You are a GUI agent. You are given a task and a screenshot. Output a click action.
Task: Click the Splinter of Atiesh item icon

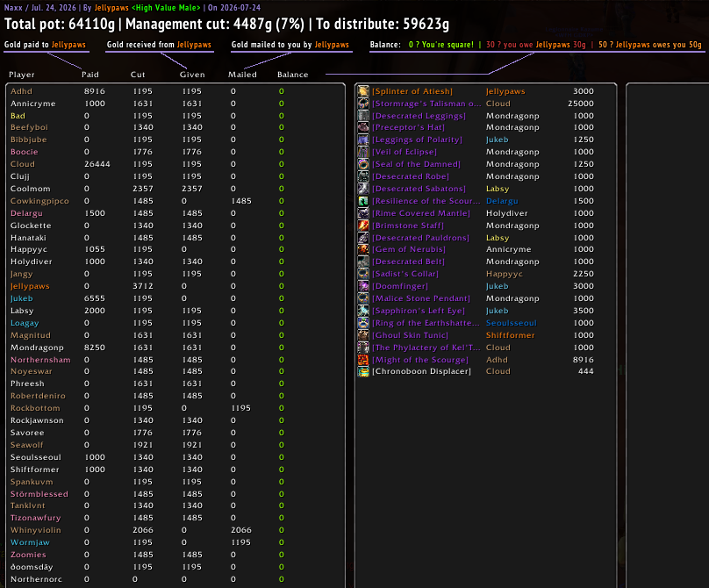pos(363,91)
